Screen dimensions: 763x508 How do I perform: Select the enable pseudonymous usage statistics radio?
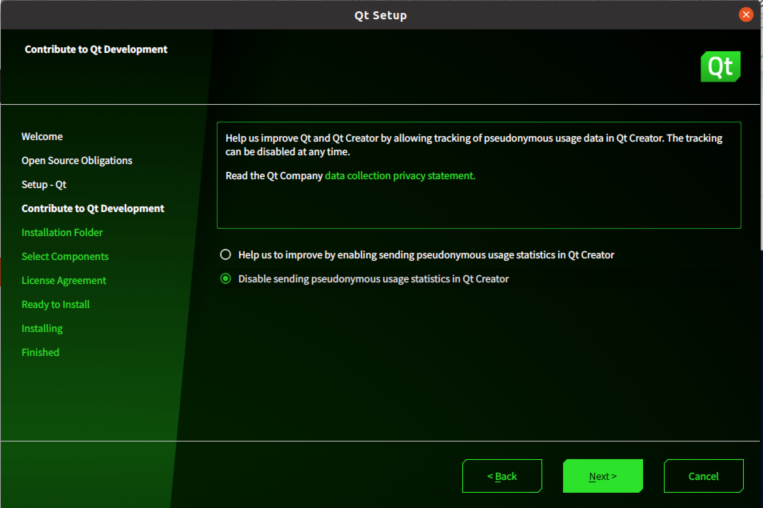[225, 254]
